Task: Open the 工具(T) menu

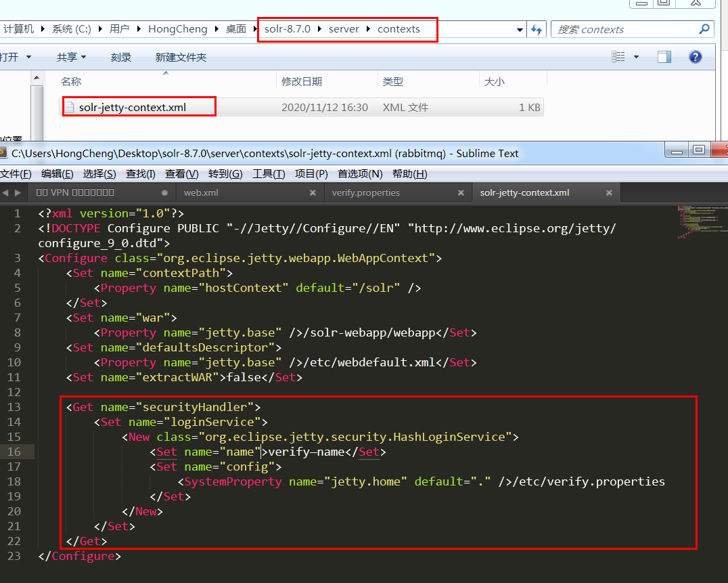Action: coord(269,174)
